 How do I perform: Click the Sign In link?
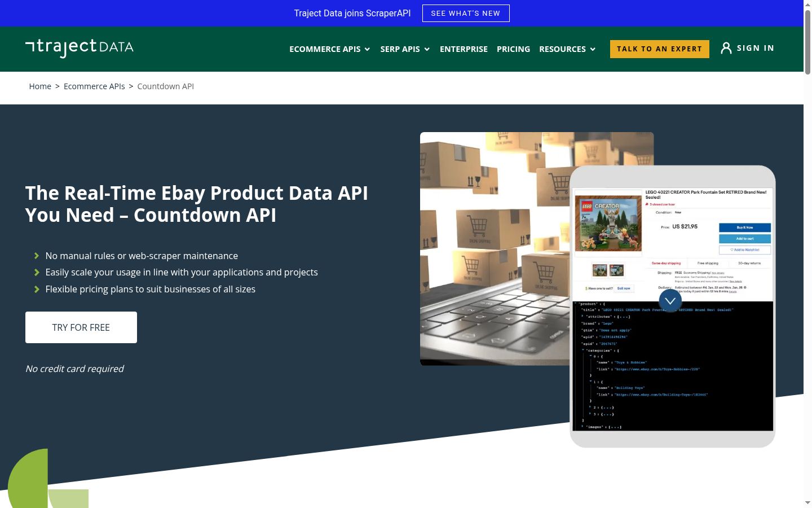coord(755,48)
